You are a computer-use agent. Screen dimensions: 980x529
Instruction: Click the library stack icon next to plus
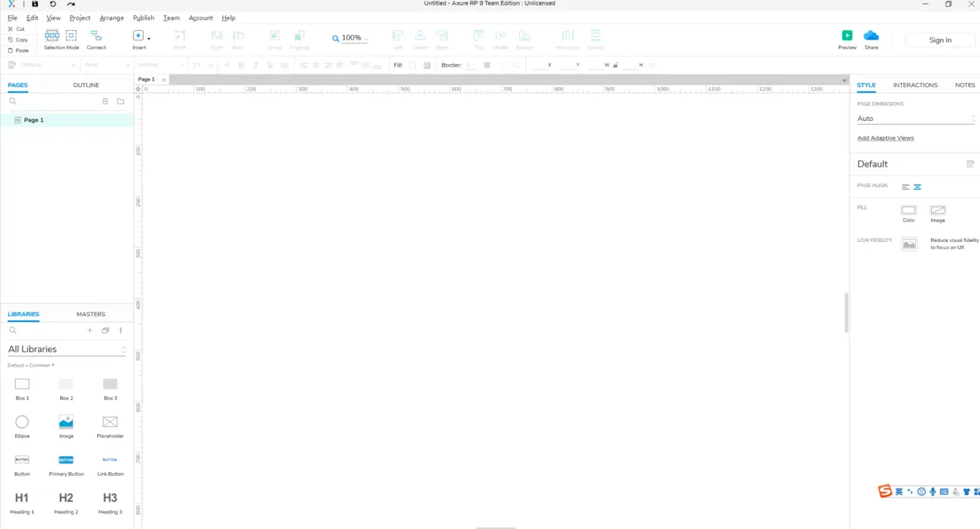click(105, 331)
